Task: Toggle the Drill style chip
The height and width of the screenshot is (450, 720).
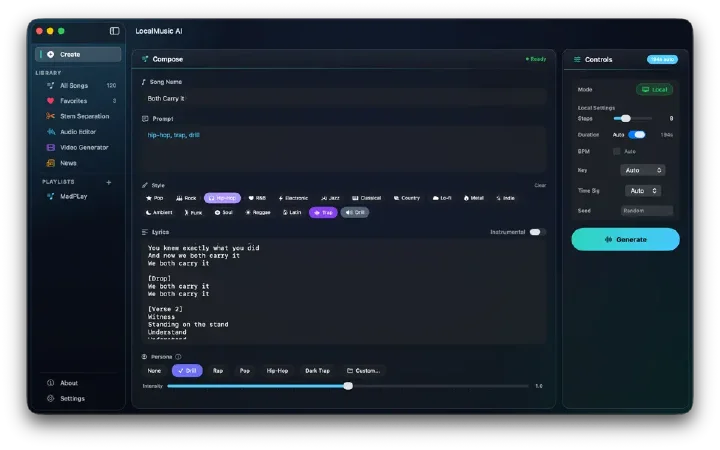Action: [x=354, y=213]
